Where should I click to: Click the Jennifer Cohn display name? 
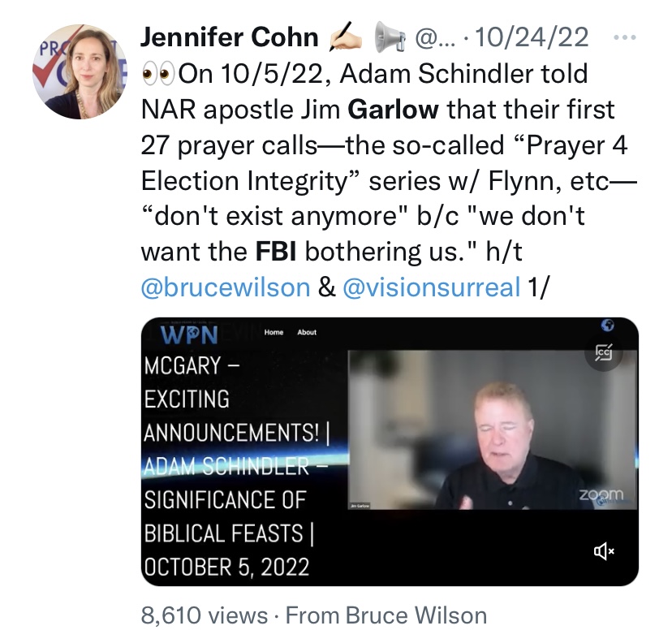point(230,37)
